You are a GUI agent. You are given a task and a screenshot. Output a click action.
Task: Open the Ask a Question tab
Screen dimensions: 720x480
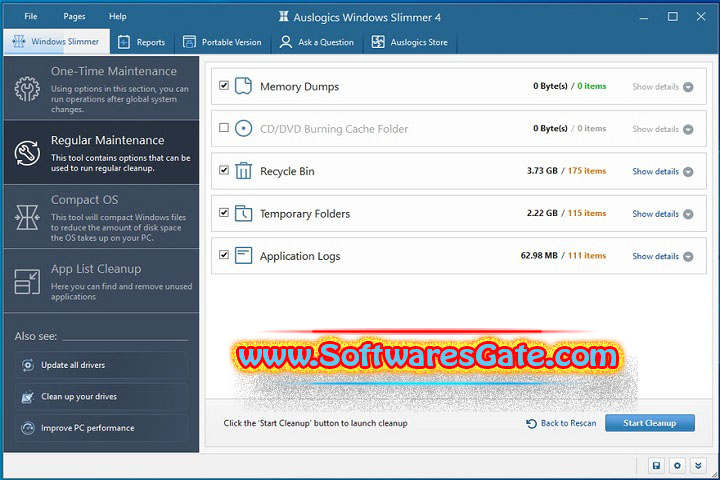(317, 42)
